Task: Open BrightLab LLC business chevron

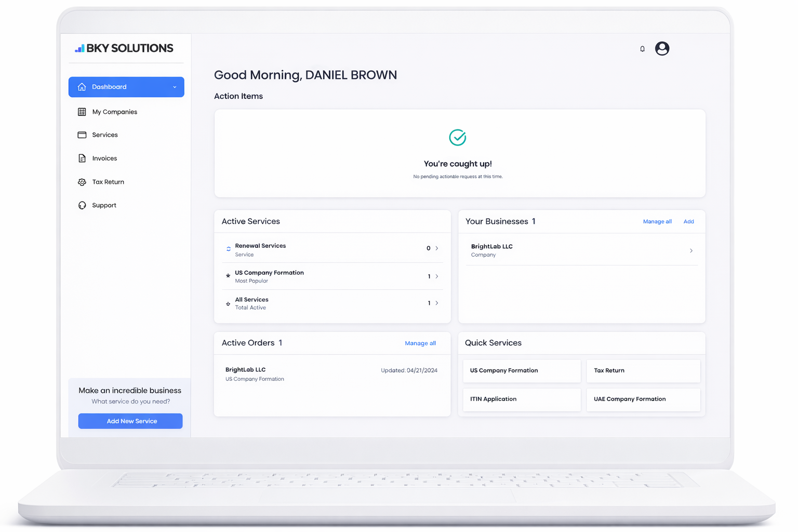Action: [691, 251]
